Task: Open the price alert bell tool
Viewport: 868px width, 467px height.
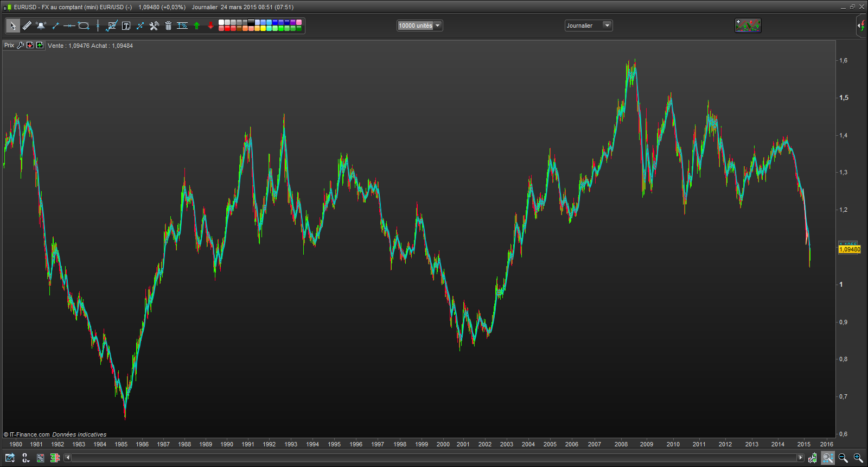Action: 41,26
